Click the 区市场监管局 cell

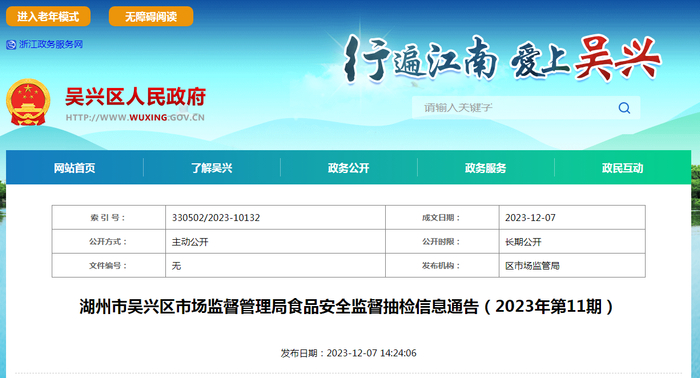point(572,266)
